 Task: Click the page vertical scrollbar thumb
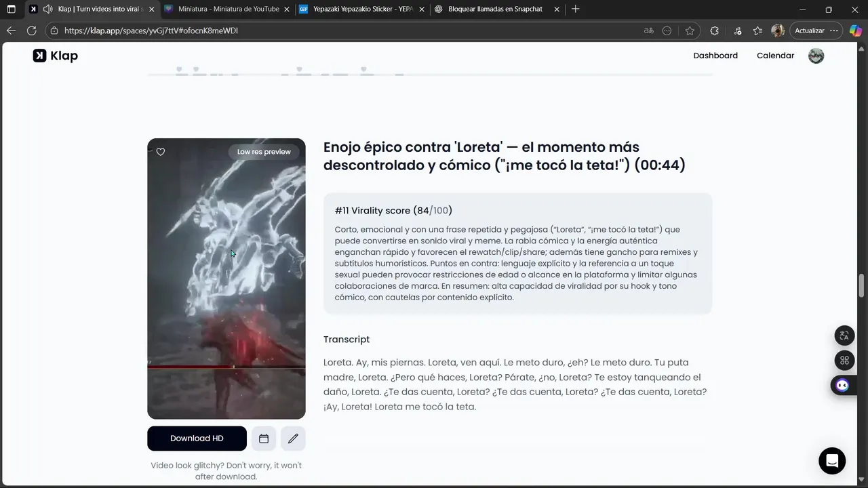[862, 286]
